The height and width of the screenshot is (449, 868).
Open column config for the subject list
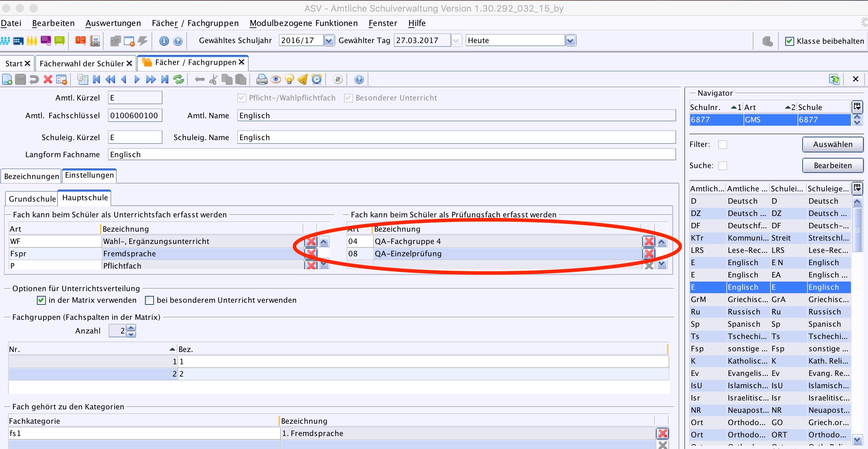[857, 188]
